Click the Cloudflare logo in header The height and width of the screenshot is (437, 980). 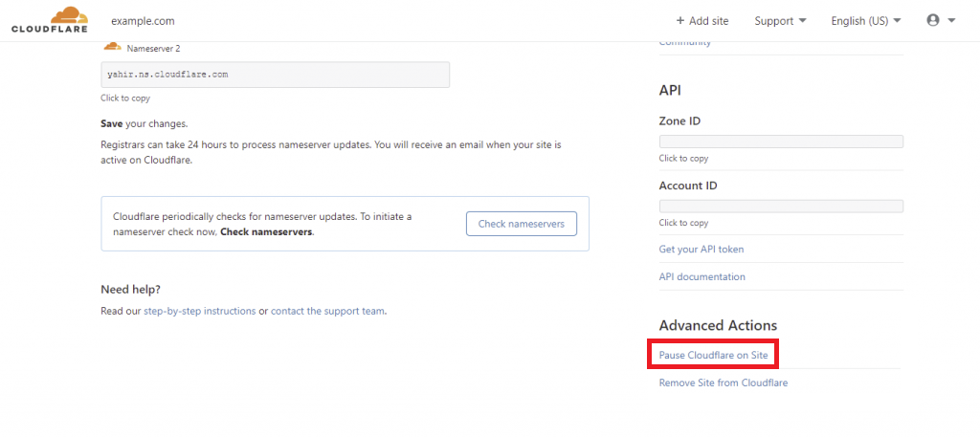pos(50,20)
